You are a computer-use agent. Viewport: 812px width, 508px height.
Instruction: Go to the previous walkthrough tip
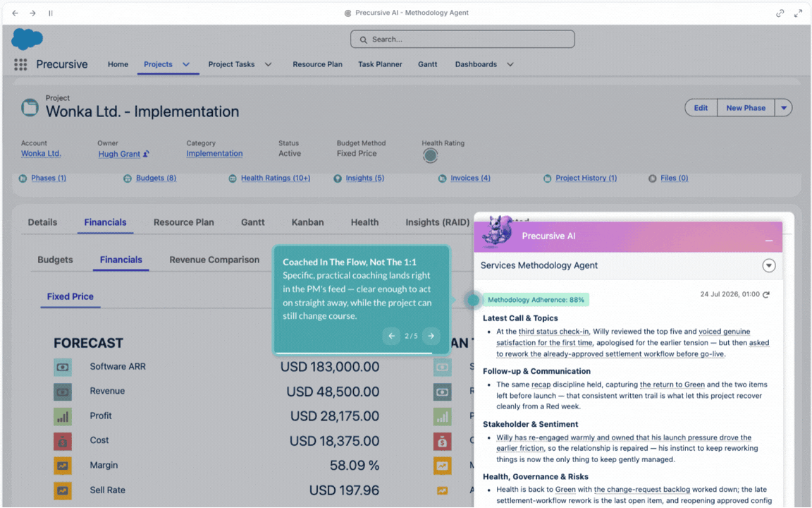tap(391, 336)
